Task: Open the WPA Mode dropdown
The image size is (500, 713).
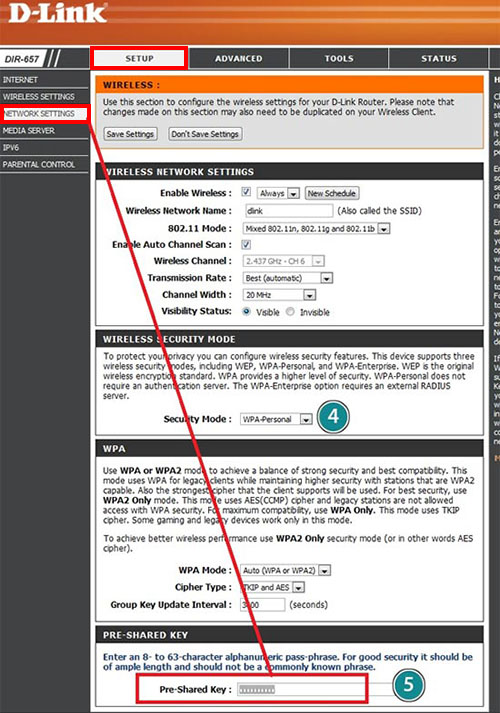Action: [x=285, y=570]
